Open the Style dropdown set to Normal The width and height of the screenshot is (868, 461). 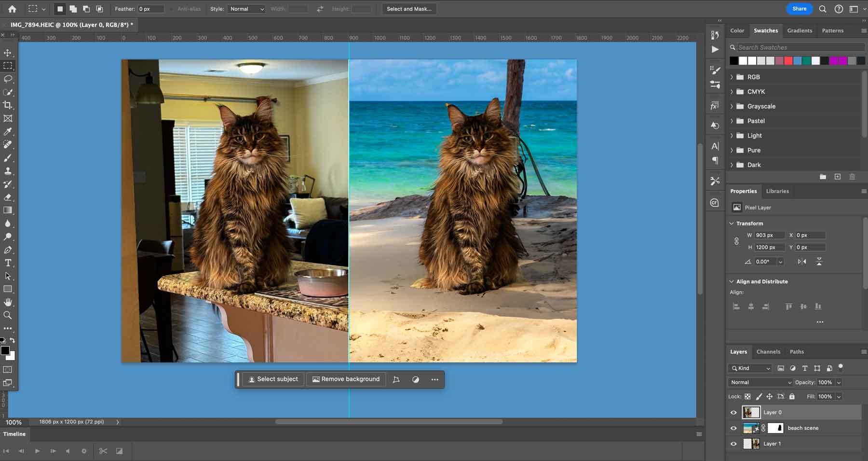pyautogui.click(x=247, y=9)
